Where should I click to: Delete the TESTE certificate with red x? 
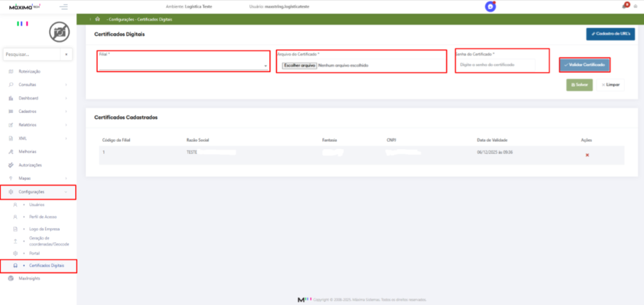(x=587, y=155)
